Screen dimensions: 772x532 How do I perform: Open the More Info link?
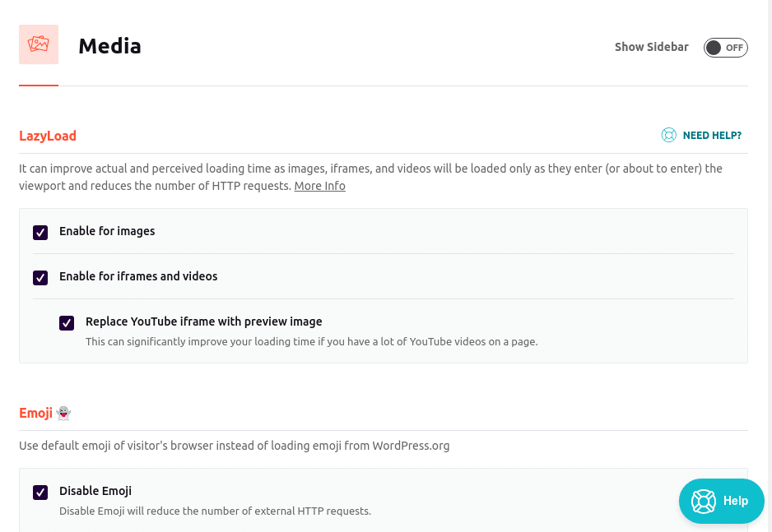pos(319,186)
